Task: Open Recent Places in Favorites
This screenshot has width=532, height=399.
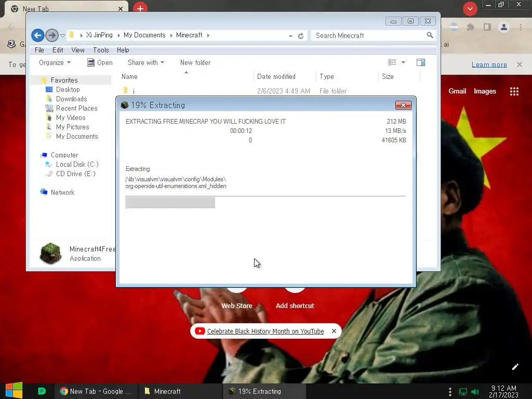Action: (x=76, y=108)
